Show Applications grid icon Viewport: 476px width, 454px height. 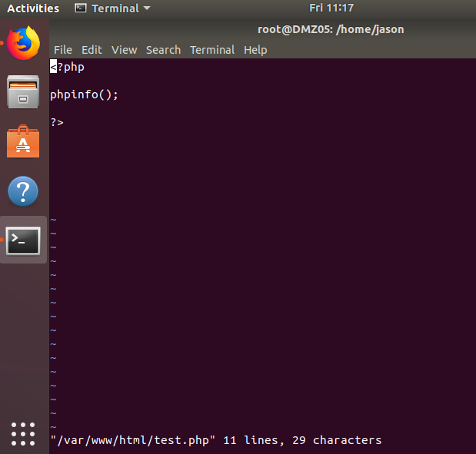(23, 434)
